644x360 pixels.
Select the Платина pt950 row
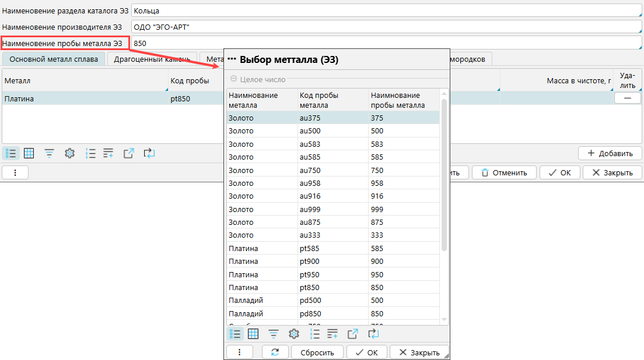coord(332,274)
